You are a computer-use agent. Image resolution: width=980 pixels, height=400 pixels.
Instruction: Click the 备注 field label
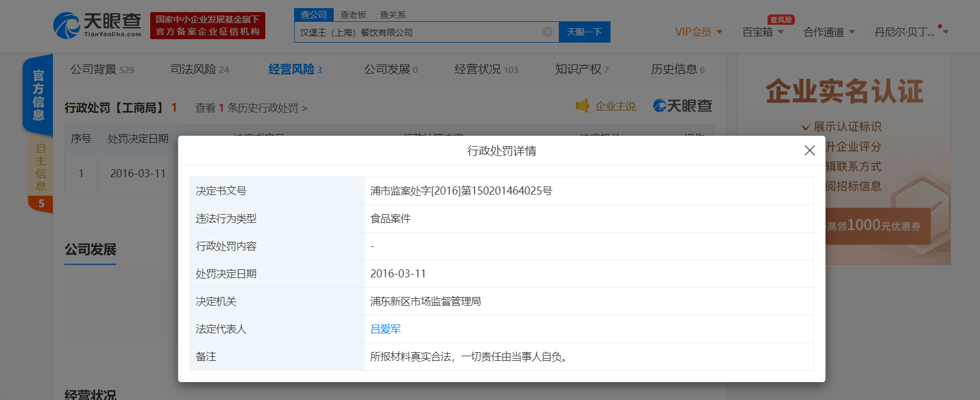tap(206, 357)
